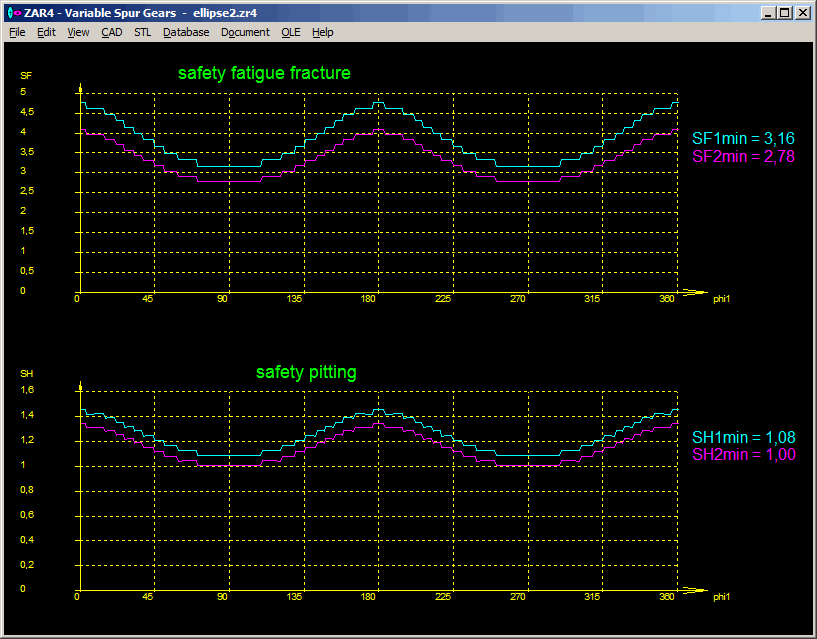Open the STL menu
Viewport: 817px width, 639px height.
pos(143,32)
